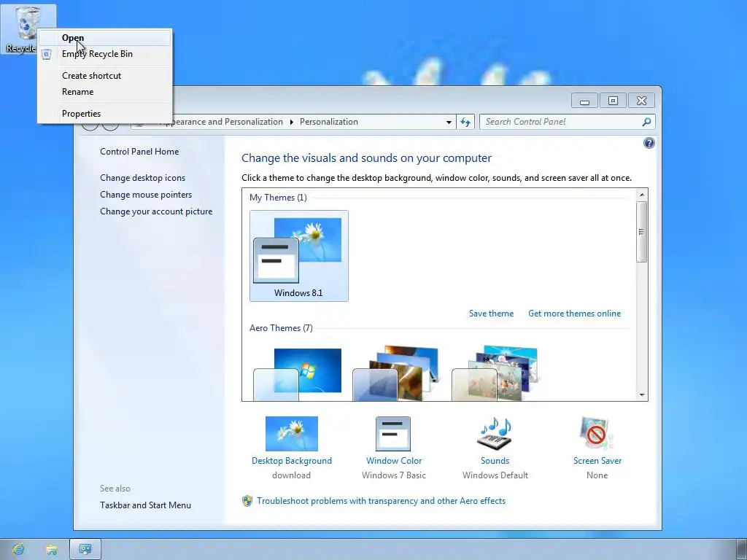Click the theme list scroll up arrow
Screen dimensions: 747x560
click(x=642, y=194)
